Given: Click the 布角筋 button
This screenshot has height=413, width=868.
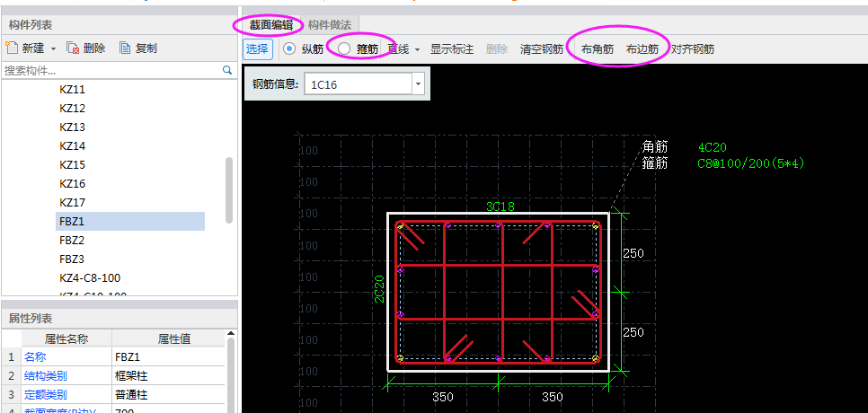Looking at the screenshot, I should (x=598, y=49).
